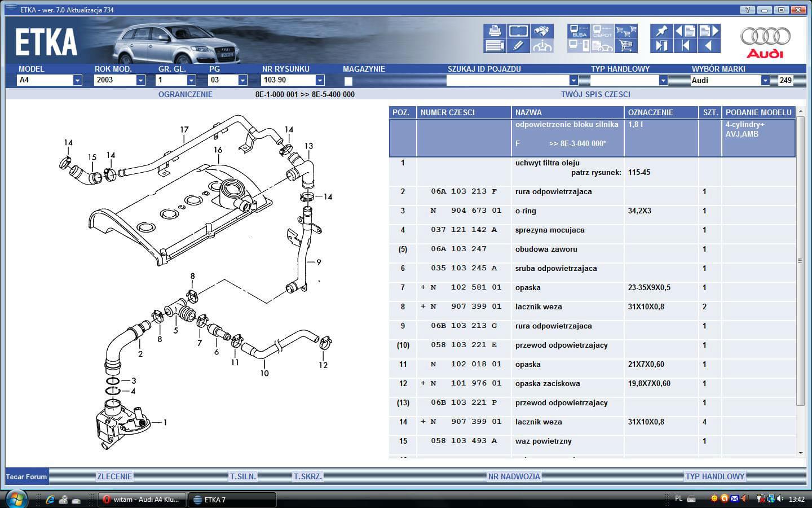Click the printer icon to print
Viewport: 812px width, 508px height.
coord(495,30)
